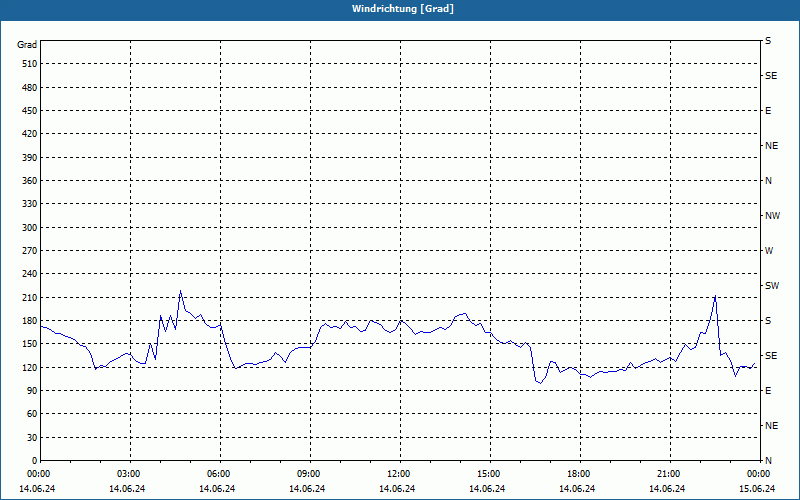Click compass label 'N' level with 0
The image size is (800, 500).
(769, 461)
